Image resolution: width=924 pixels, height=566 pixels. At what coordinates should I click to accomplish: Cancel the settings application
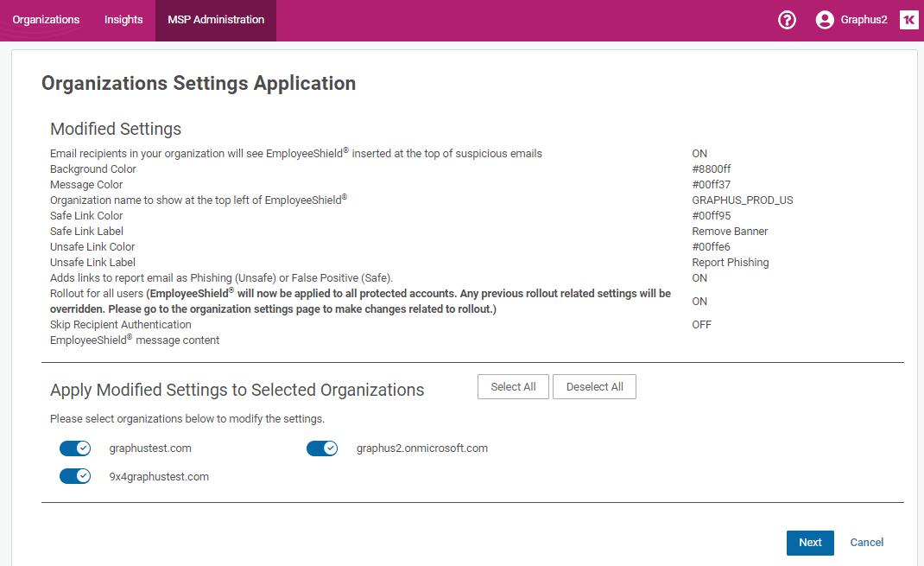click(x=866, y=543)
